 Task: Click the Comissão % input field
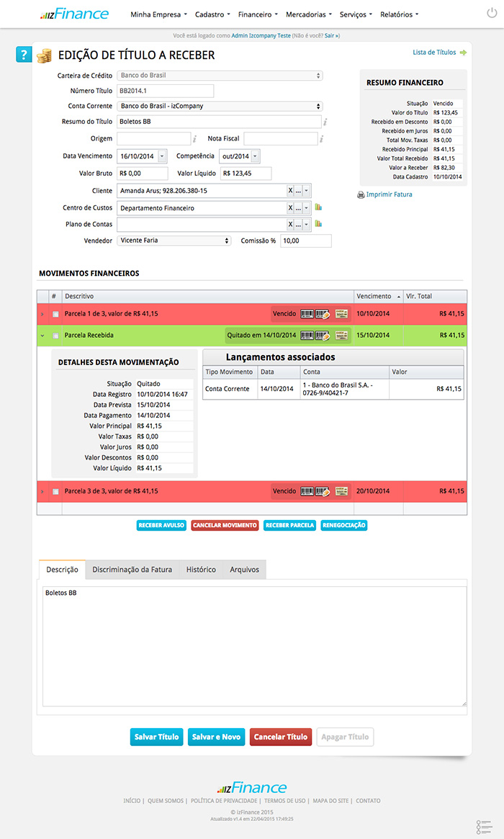coord(305,241)
